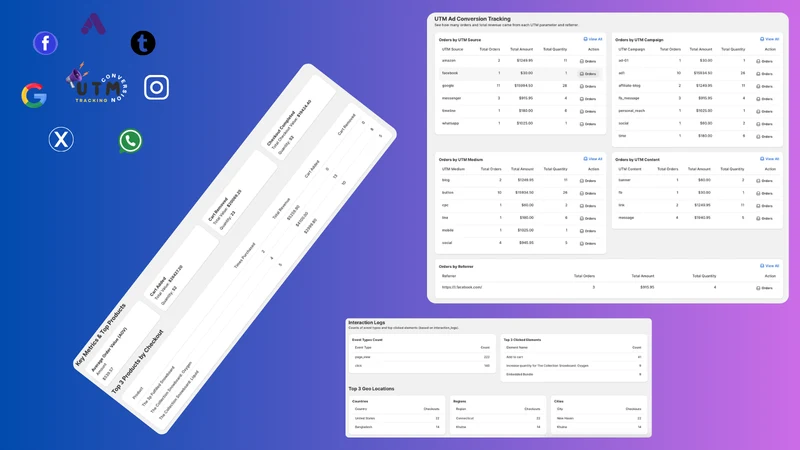Select the 'messenger' UTM source name
The image size is (800, 450).
(451, 98)
